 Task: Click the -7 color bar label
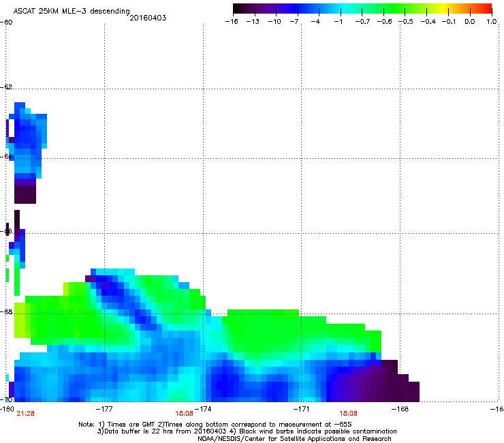click(x=294, y=22)
